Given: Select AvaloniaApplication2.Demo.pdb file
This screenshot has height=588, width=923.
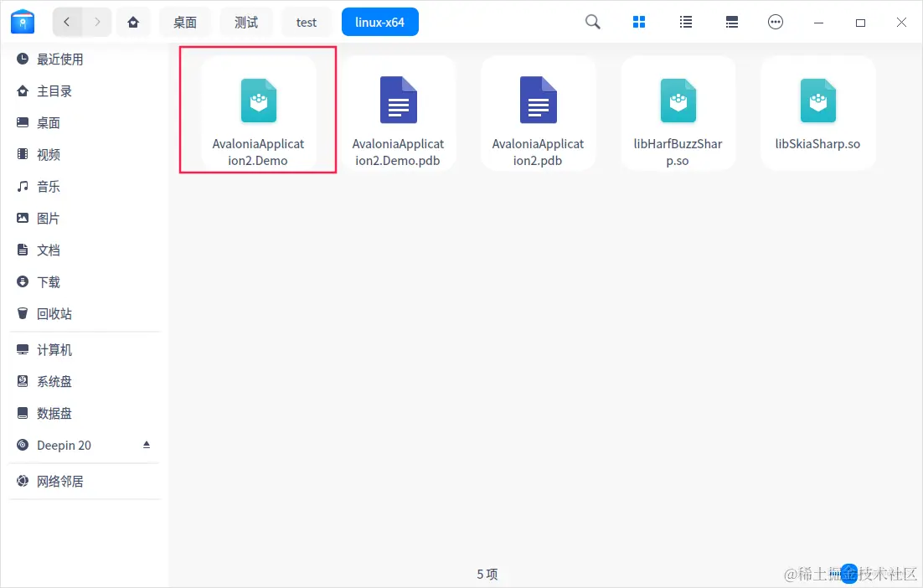Looking at the screenshot, I should click(398, 113).
